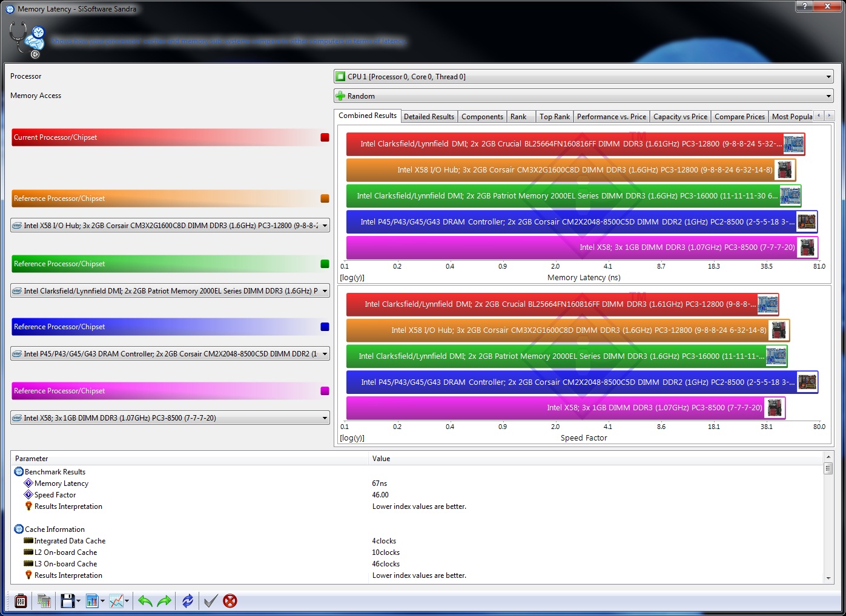The width and height of the screenshot is (846, 616).
Task: Open the Components tab
Action: coord(482,117)
